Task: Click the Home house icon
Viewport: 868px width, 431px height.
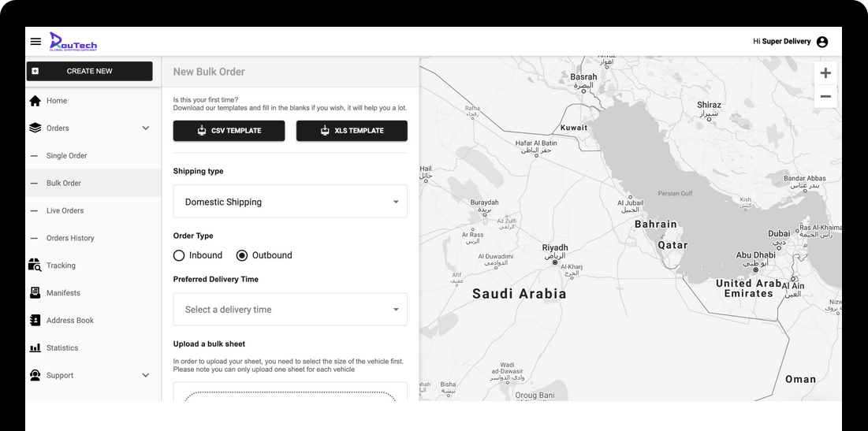Action: point(35,101)
